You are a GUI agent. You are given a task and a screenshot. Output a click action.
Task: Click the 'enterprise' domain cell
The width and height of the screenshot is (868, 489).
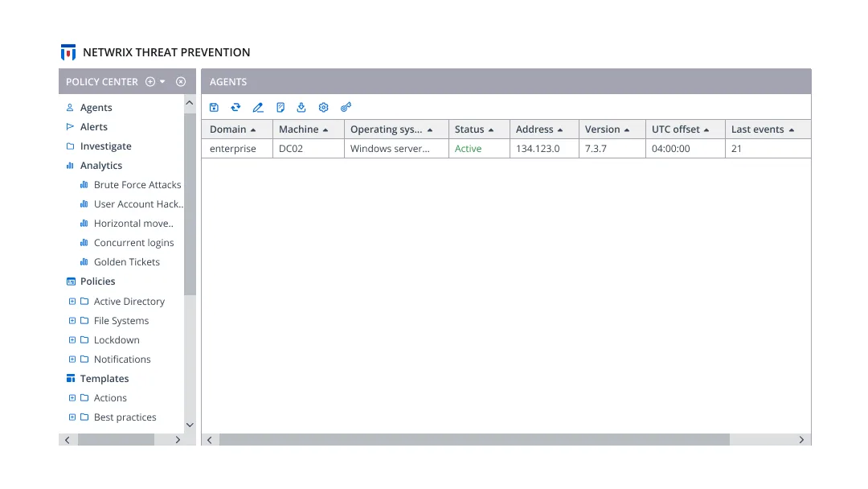237,149
